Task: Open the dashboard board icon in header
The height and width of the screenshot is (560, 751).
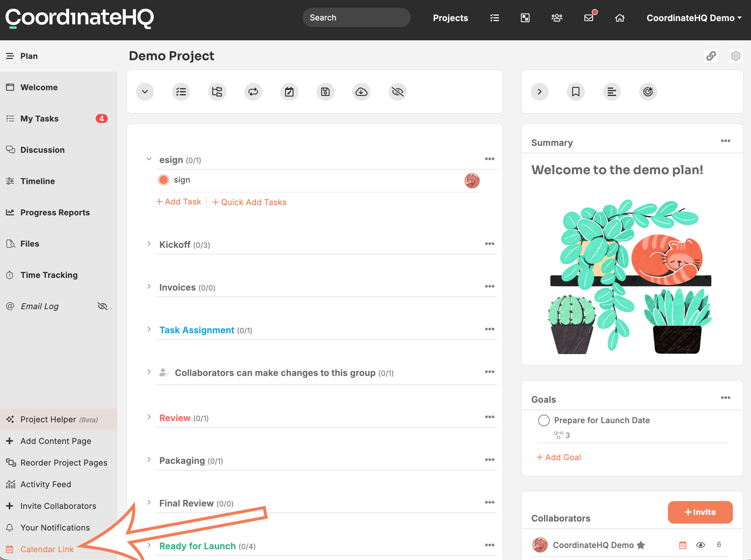Action: click(525, 18)
